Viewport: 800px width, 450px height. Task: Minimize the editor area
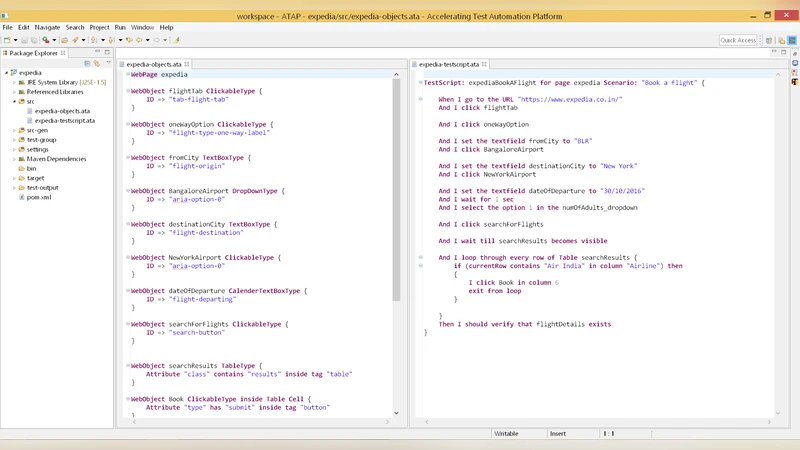click(x=774, y=52)
